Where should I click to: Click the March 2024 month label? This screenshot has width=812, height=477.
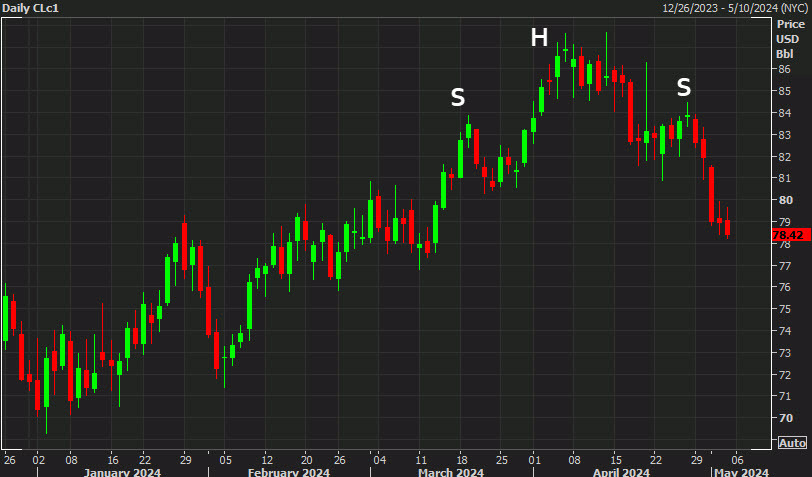coord(451,472)
